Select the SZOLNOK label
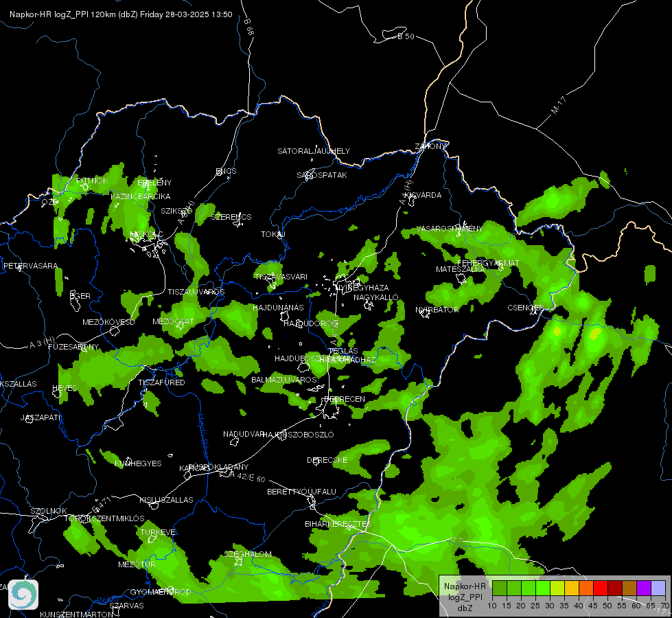This screenshot has width=672, height=618. 49,511
